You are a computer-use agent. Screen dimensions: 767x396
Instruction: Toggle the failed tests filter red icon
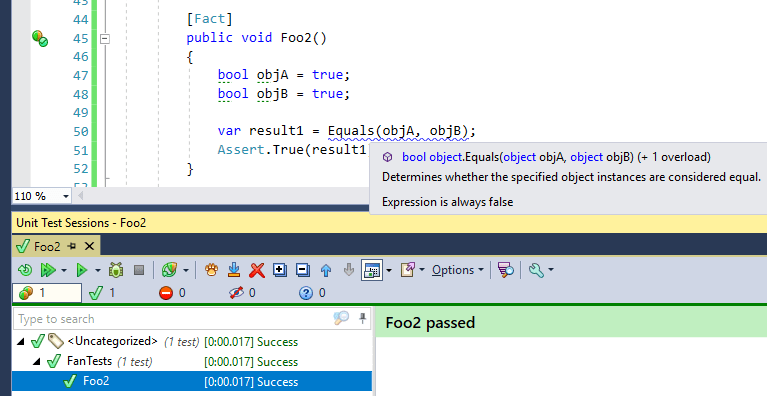click(172, 293)
